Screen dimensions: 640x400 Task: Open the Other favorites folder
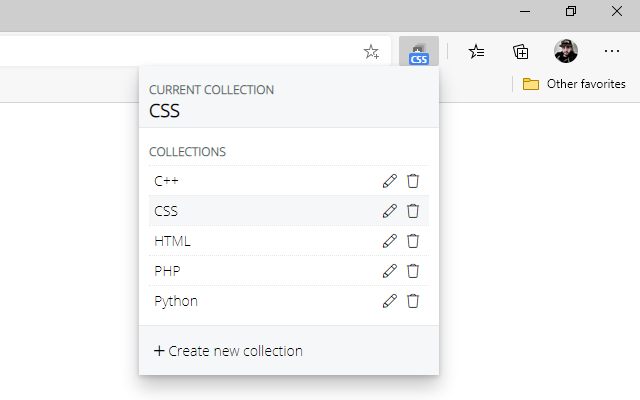(x=574, y=84)
